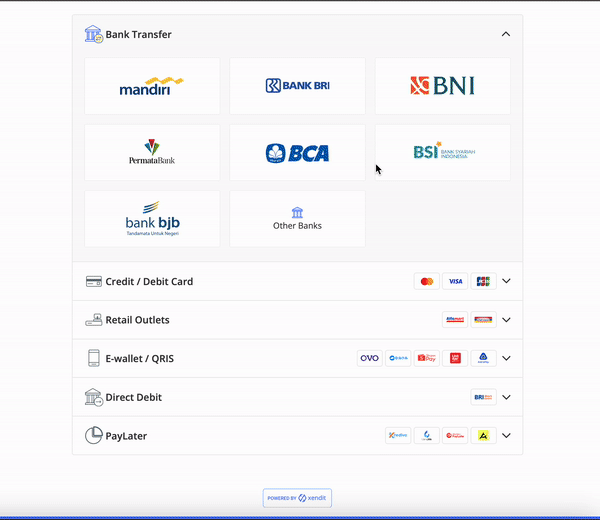Viewport: 600px width, 520px height.
Task: Click the Bank Transfer building icon
Action: pyautogui.click(x=94, y=34)
